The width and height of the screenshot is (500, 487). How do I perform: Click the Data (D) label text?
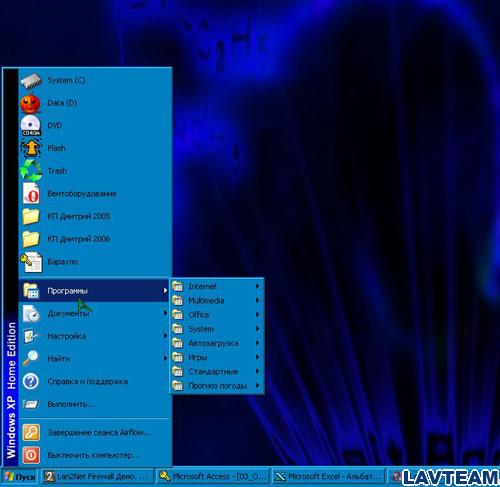[62, 103]
